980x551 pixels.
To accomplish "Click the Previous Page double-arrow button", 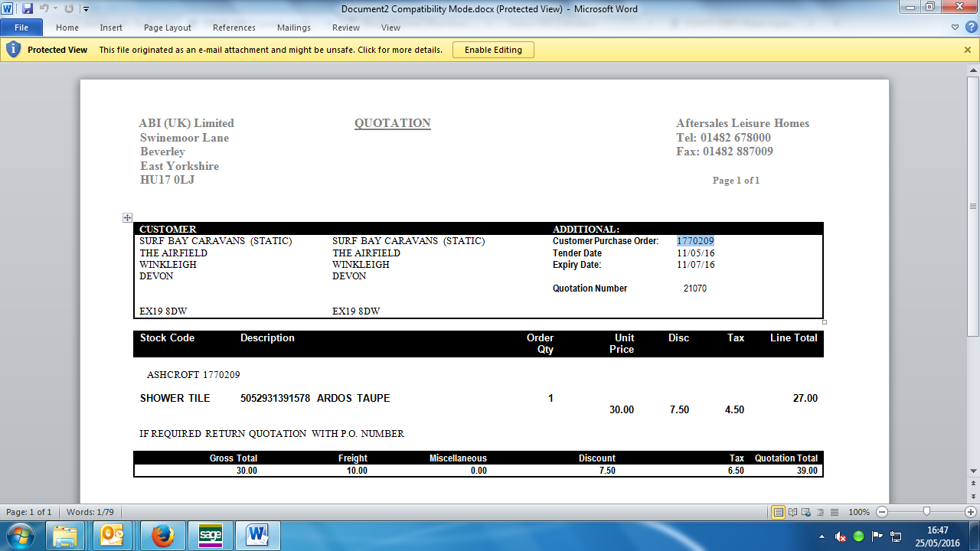I will (x=973, y=482).
